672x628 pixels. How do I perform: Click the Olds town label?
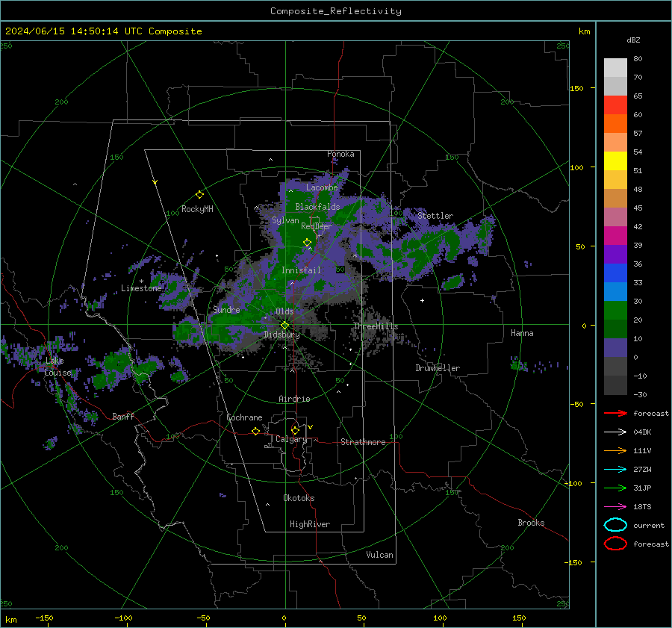[x=284, y=311]
